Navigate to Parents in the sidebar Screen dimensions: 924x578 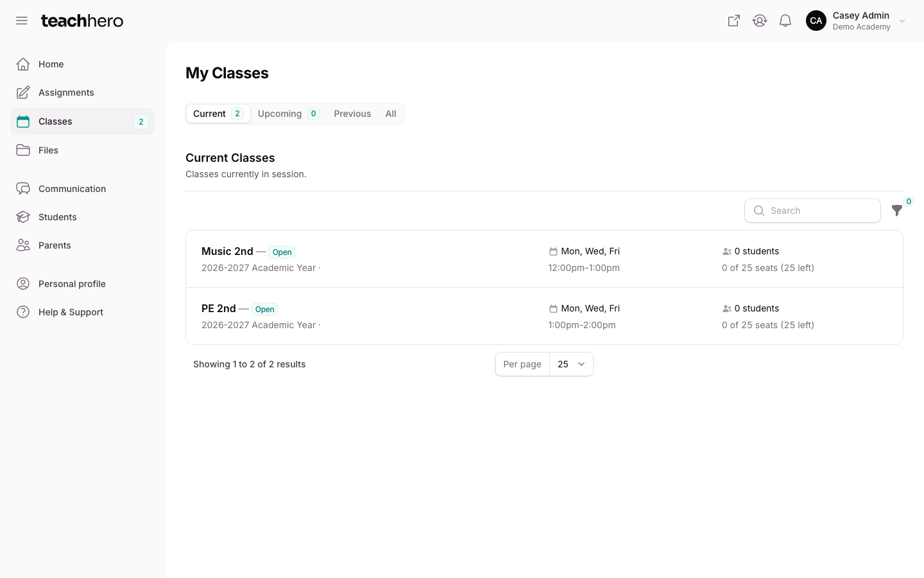pyautogui.click(x=82, y=245)
